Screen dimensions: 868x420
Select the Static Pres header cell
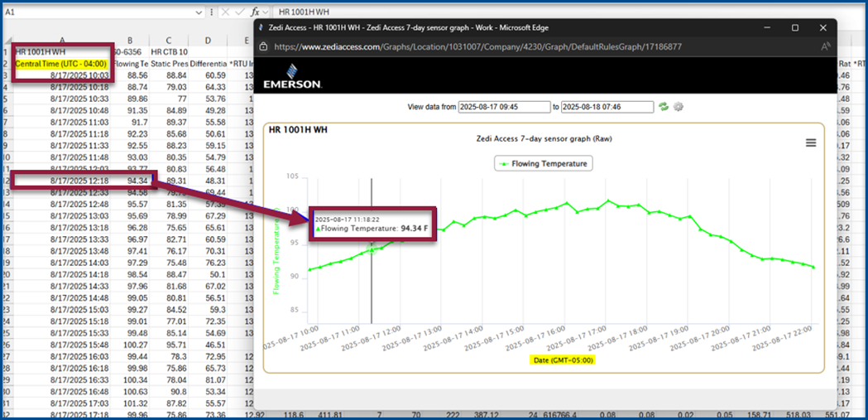coord(169,64)
